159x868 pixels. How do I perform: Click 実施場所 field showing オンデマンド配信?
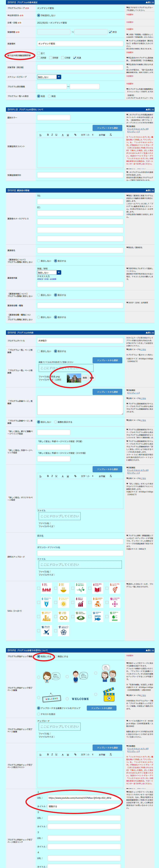coord(80,44)
